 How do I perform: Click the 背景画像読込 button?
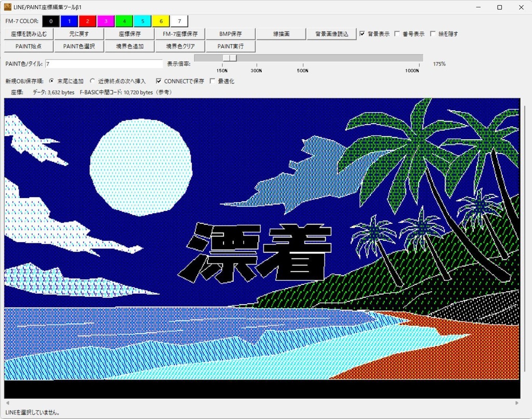pyautogui.click(x=331, y=34)
